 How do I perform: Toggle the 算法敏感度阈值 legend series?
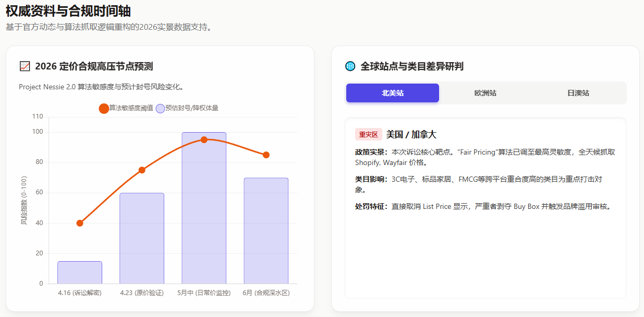click(126, 108)
